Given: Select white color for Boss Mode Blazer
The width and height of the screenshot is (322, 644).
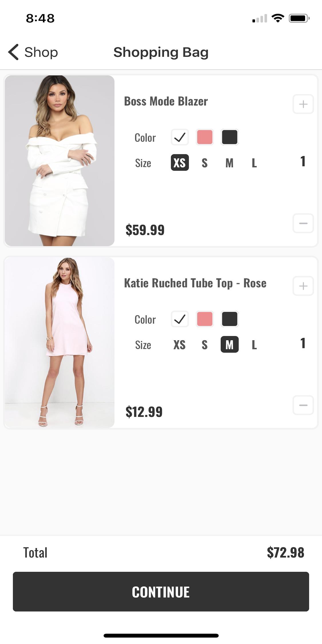Looking at the screenshot, I should (x=180, y=137).
